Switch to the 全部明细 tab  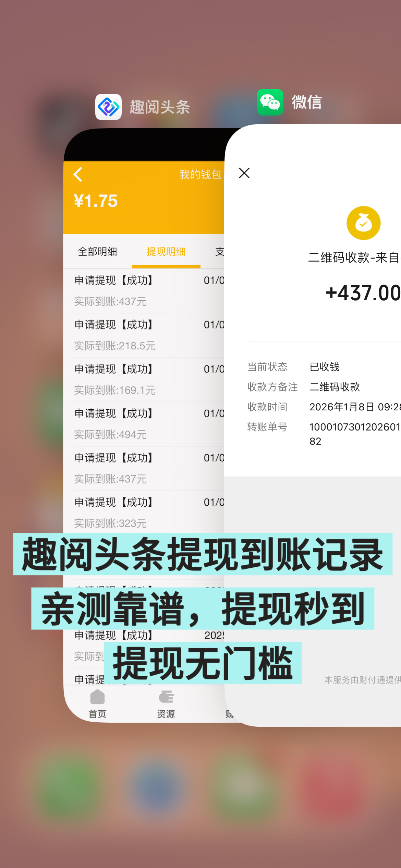coord(97,252)
